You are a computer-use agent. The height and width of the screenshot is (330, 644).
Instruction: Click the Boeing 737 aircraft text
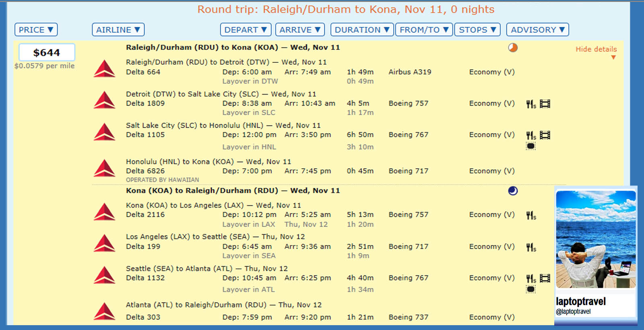[409, 317]
